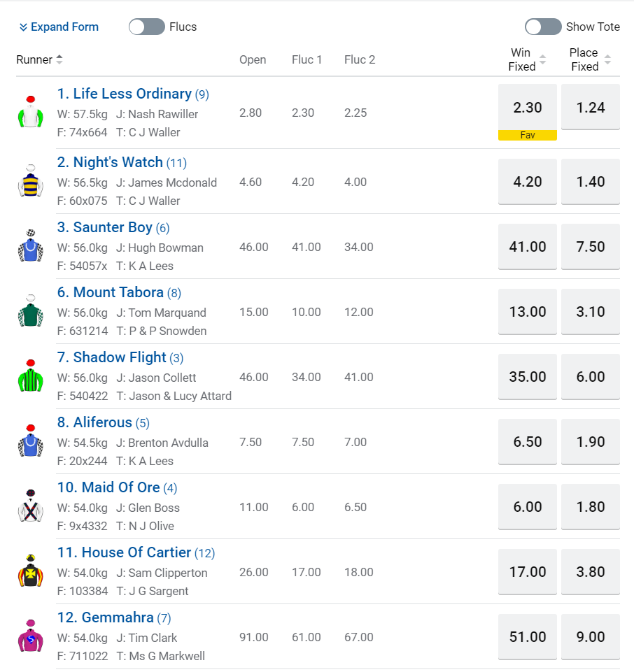Select Life Less Ordinary win odds 2.30
Image resolution: width=634 pixels, height=672 pixels.
pos(528,108)
